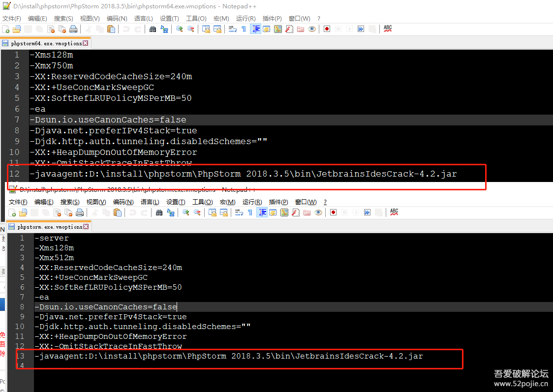Click the Zoom In magnifier icon

[x=179, y=29]
